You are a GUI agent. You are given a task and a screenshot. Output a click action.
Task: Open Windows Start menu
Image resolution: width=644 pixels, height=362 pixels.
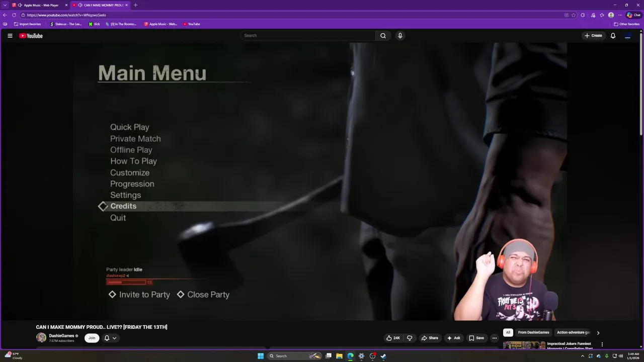pos(261,356)
